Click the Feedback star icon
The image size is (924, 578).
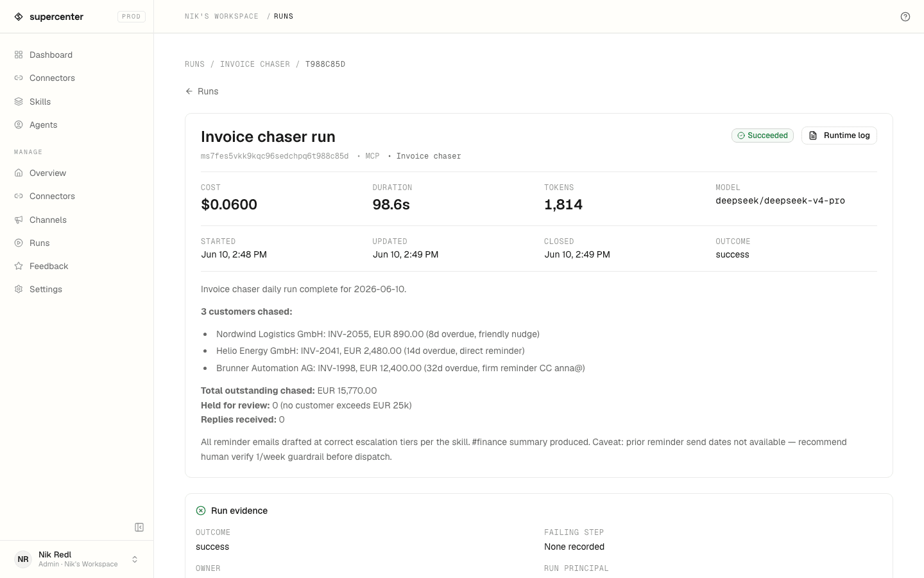click(x=19, y=266)
